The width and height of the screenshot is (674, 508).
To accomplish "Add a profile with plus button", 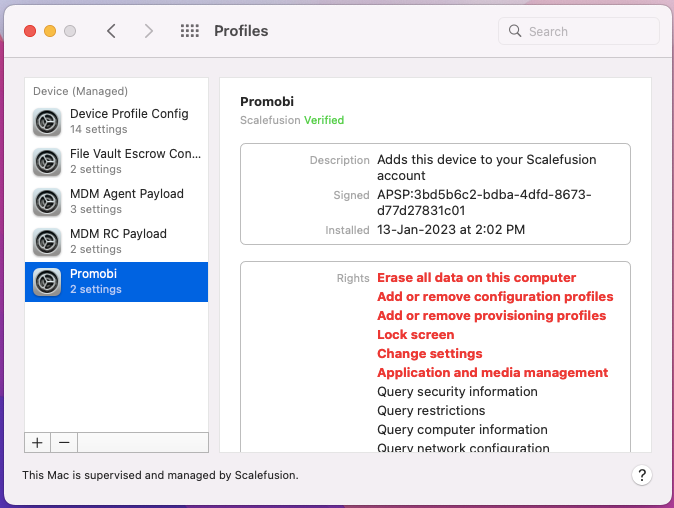I will pyautogui.click(x=37, y=443).
